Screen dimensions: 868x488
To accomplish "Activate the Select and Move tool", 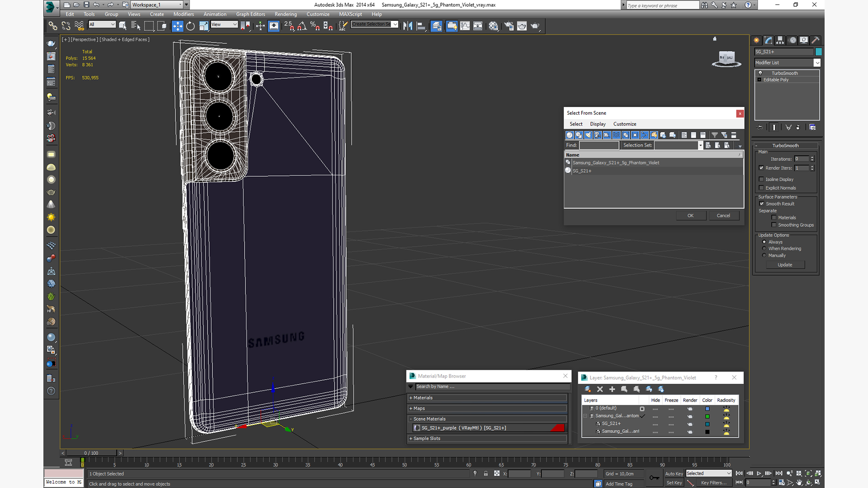I will pos(177,26).
